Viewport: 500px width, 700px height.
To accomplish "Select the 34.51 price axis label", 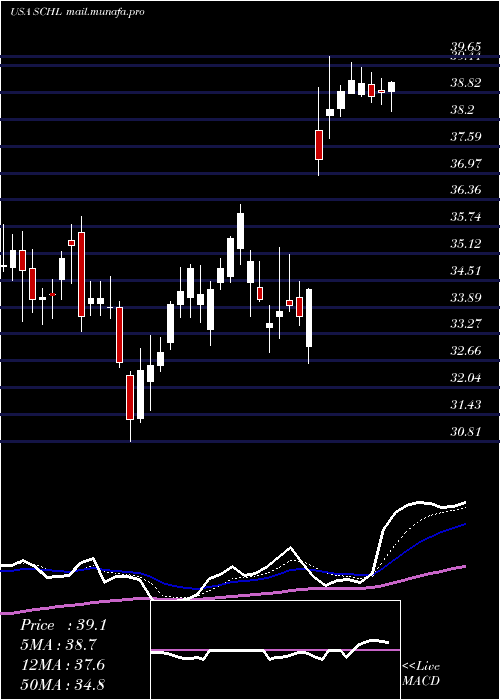I will 466,271.
